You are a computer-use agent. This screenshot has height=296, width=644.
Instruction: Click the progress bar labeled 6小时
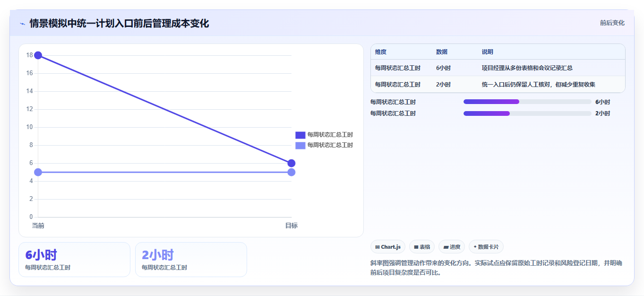(x=527, y=102)
